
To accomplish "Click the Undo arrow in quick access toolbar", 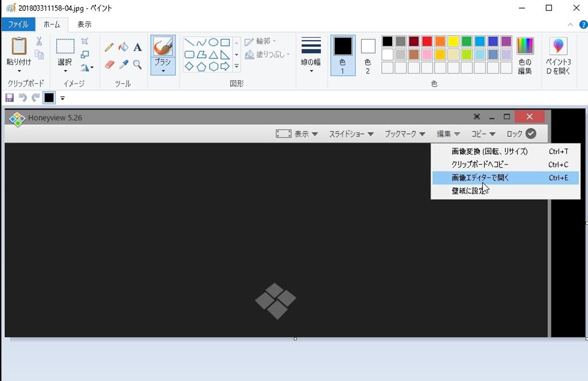I will point(22,98).
